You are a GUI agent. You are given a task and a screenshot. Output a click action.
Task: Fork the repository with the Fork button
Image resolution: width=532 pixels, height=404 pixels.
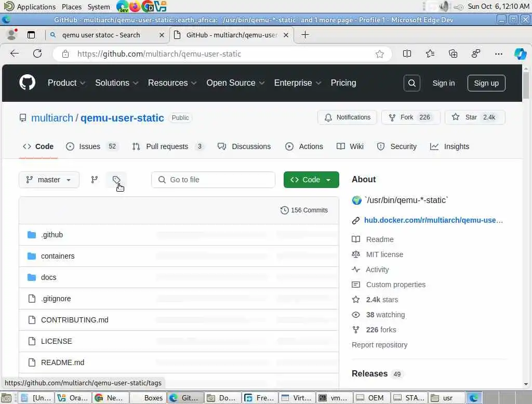coord(410,117)
